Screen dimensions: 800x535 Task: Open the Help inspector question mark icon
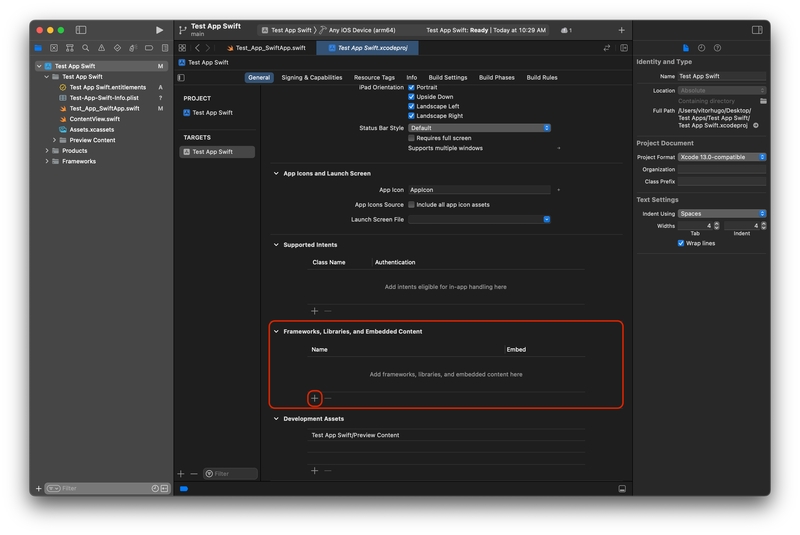717,48
